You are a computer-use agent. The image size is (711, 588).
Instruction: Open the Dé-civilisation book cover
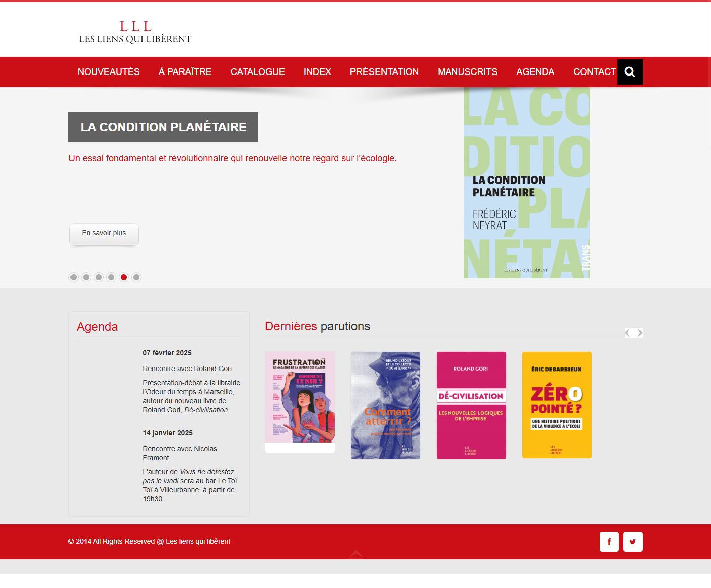pos(471,405)
